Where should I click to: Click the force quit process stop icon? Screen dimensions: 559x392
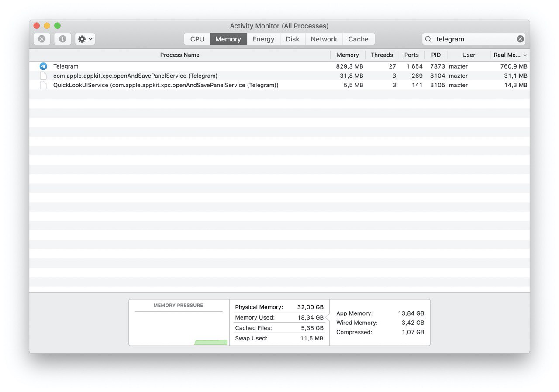(42, 39)
